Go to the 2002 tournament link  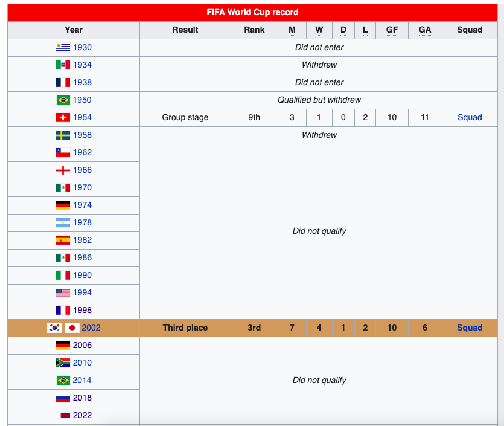(91, 328)
